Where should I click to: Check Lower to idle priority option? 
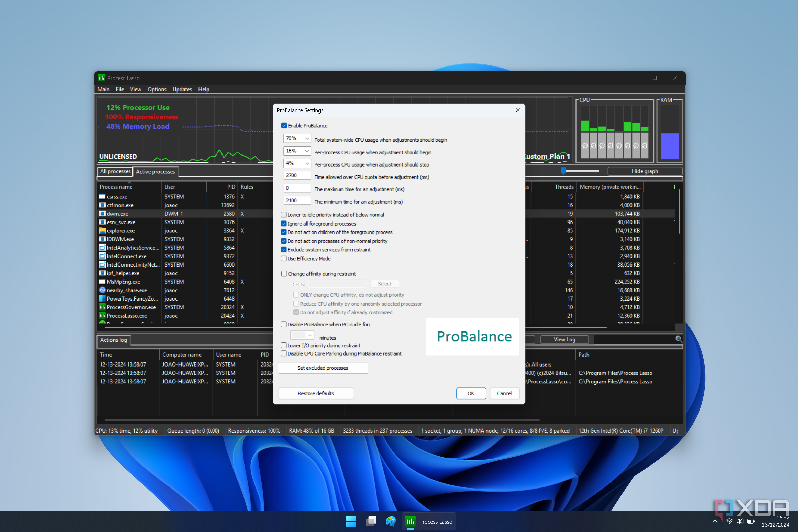click(284, 215)
